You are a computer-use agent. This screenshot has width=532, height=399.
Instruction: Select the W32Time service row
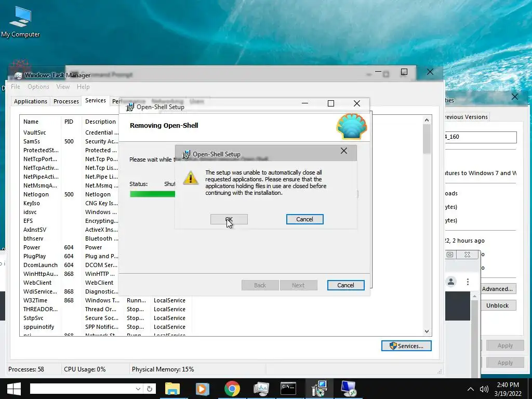[105, 300]
